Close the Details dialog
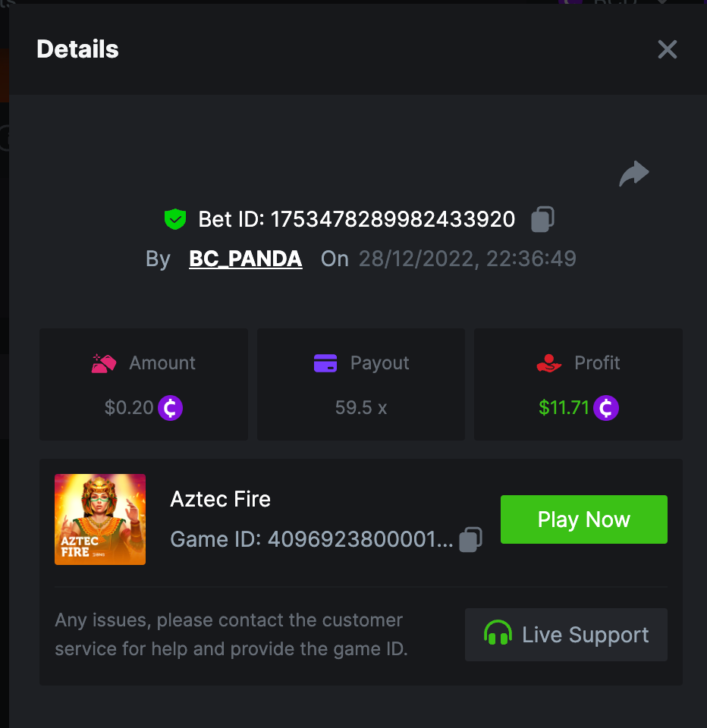 click(x=667, y=50)
